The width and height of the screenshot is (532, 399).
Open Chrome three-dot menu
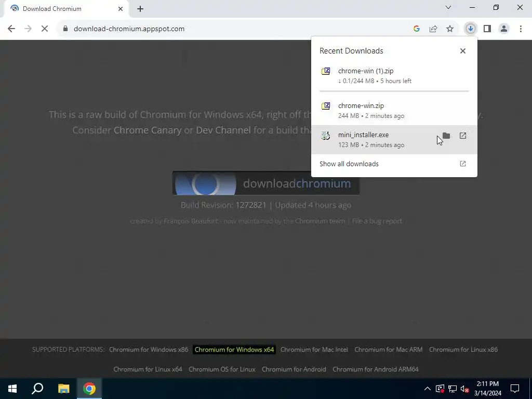click(x=521, y=29)
